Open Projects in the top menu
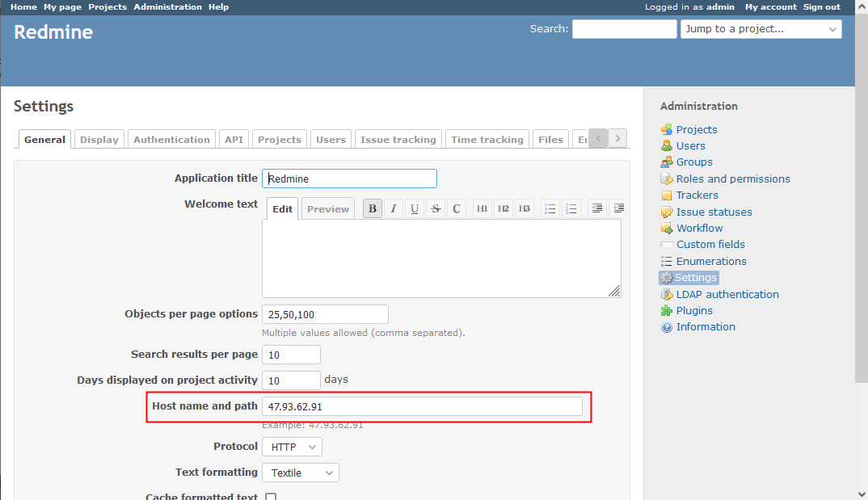 107,6
